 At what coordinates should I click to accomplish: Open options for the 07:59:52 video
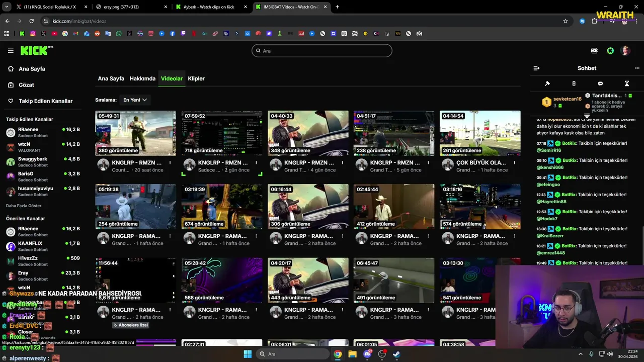[x=256, y=163]
